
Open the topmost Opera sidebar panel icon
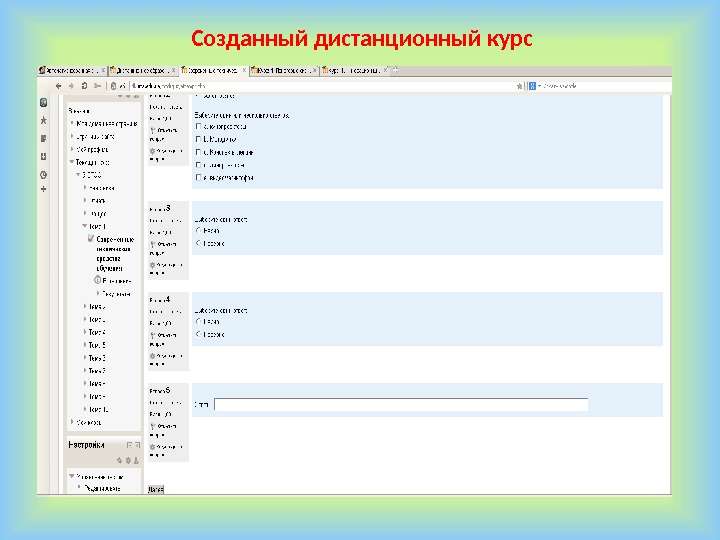(x=44, y=102)
